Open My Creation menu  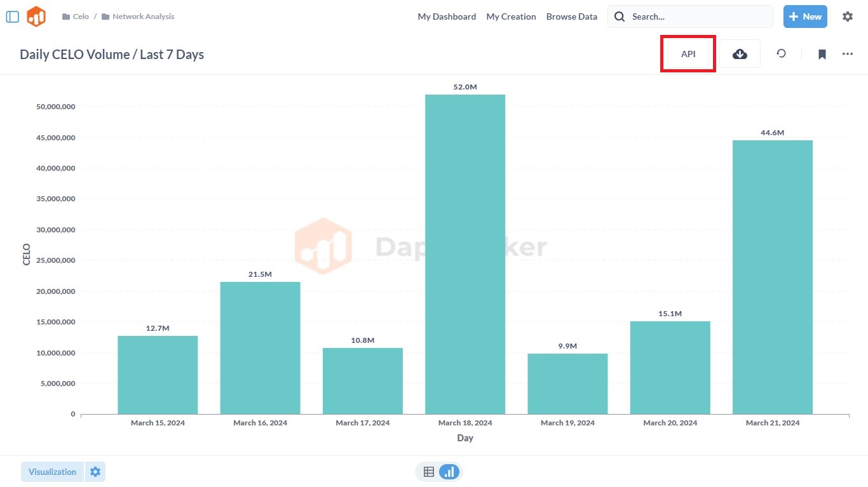(x=511, y=17)
